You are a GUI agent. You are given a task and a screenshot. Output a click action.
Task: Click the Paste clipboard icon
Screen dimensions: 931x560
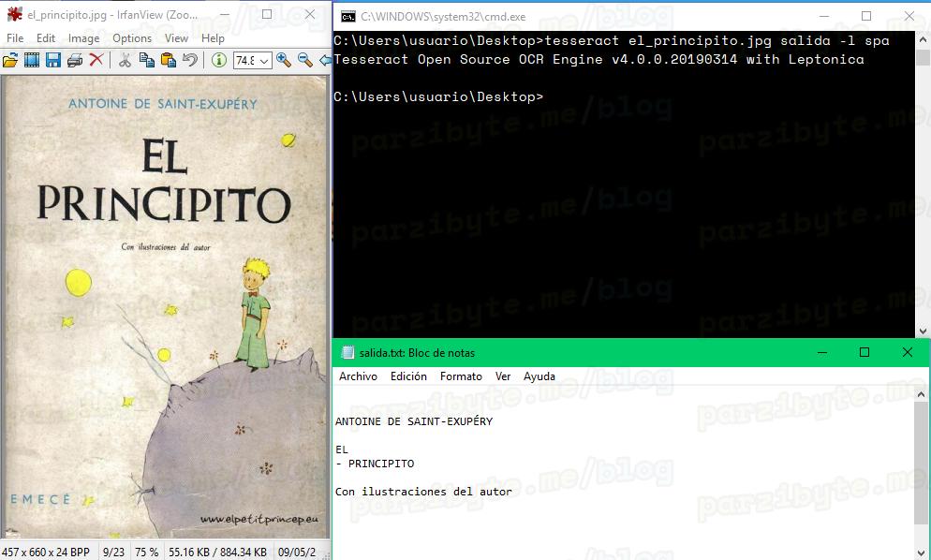pos(169,60)
